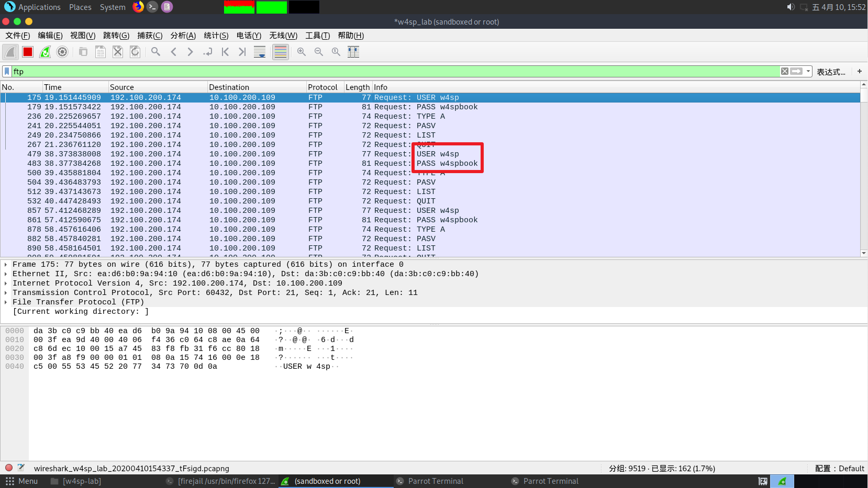Click the 表达式 expression button
Viewport: 868px width, 488px height.
[x=831, y=72]
